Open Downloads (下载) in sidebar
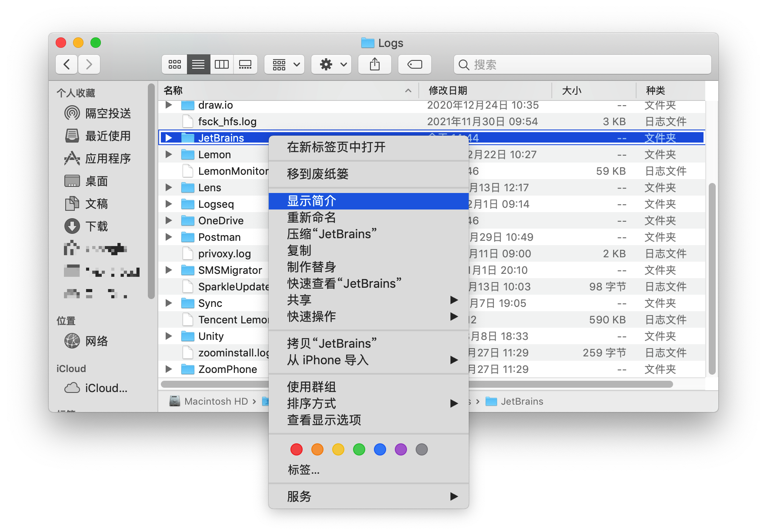767x532 pixels. 86,226
